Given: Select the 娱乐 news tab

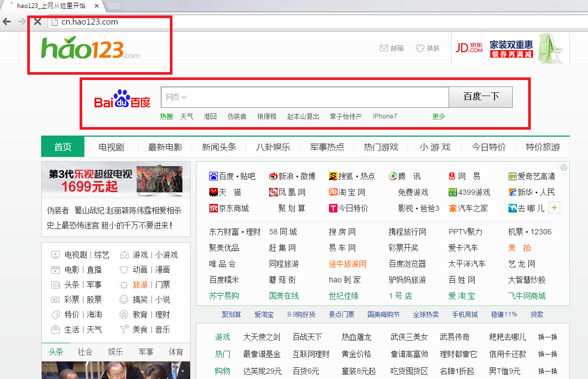Looking at the screenshot, I should (115, 352).
